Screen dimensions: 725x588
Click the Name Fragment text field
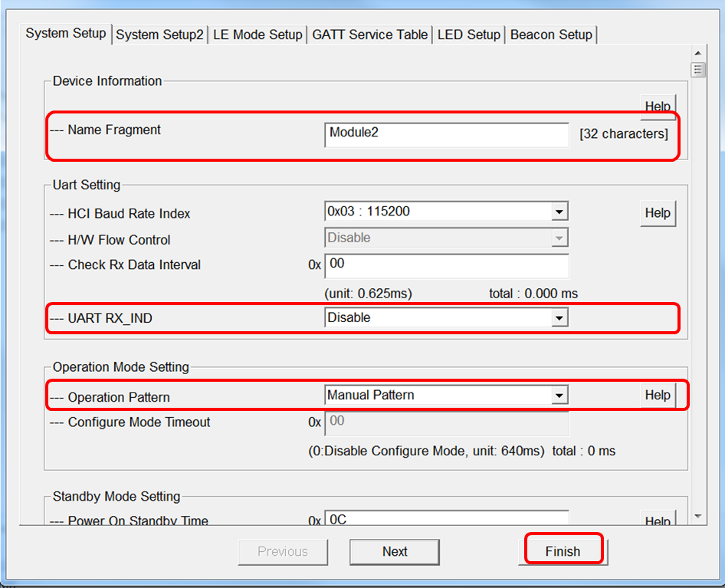(446, 133)
